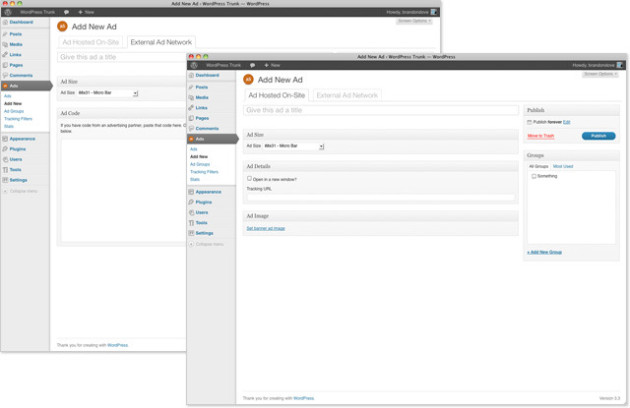Image resolution: width=630 pixels, height=408 pixels.
Task: Expand Screen Options in back window
Action: pos(414,21)
